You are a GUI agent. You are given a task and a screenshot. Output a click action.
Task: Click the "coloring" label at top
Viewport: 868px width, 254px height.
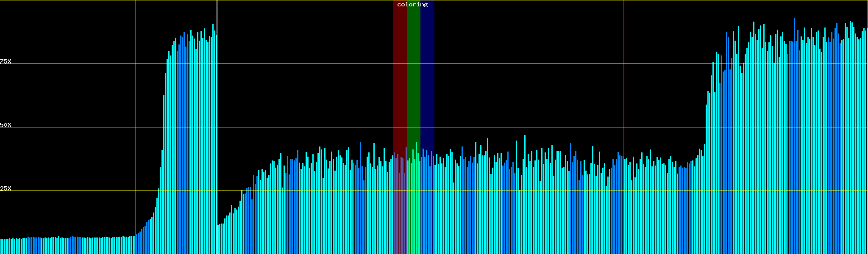[412, 5]
